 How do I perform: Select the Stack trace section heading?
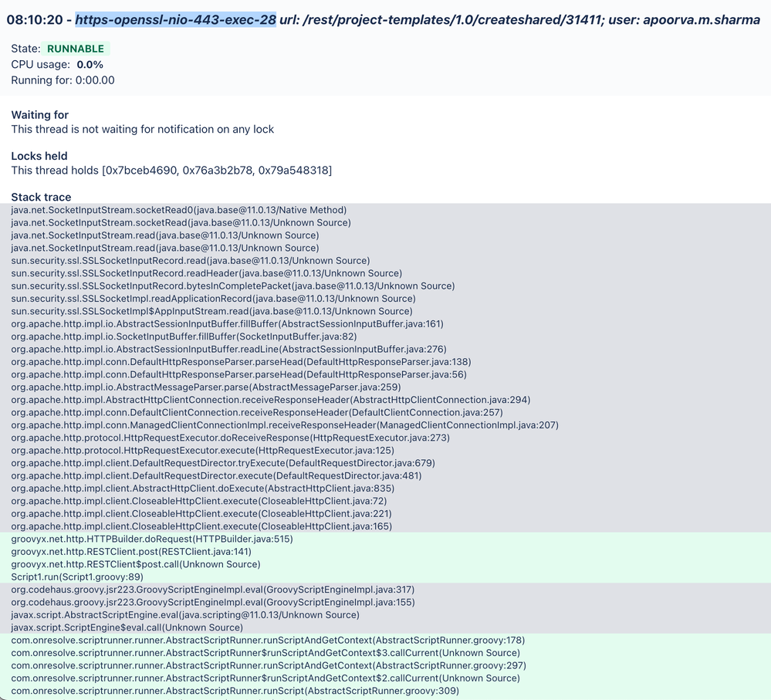[41, 197]
